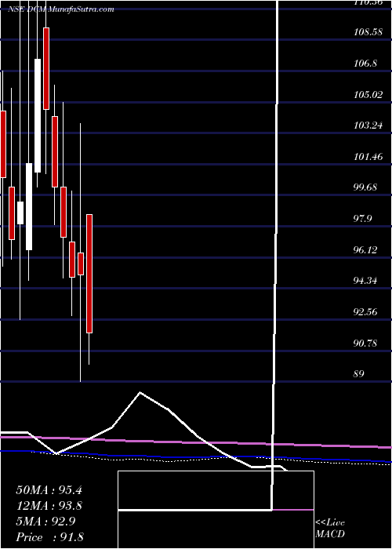
Task: Click the 90.78 price axis label
Action: pyautogui.click(x=365, y=343)
